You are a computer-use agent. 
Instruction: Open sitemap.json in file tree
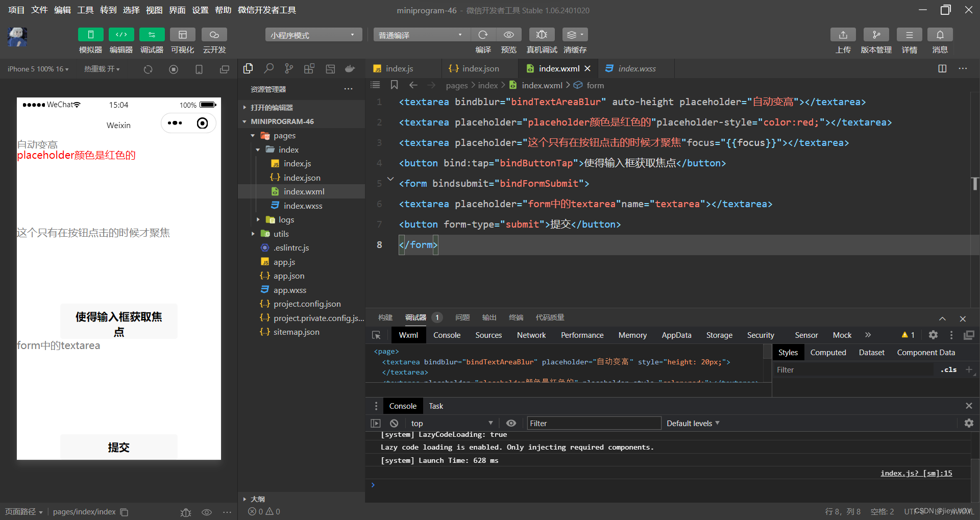[x=296, y=332]
